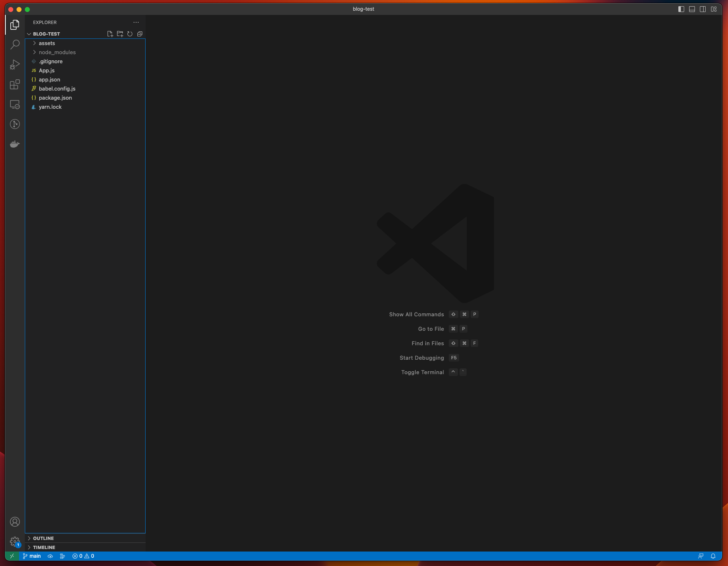Expand the node_modules folder
This screenshot has width=728, height=566.
[x=85, y=52]
